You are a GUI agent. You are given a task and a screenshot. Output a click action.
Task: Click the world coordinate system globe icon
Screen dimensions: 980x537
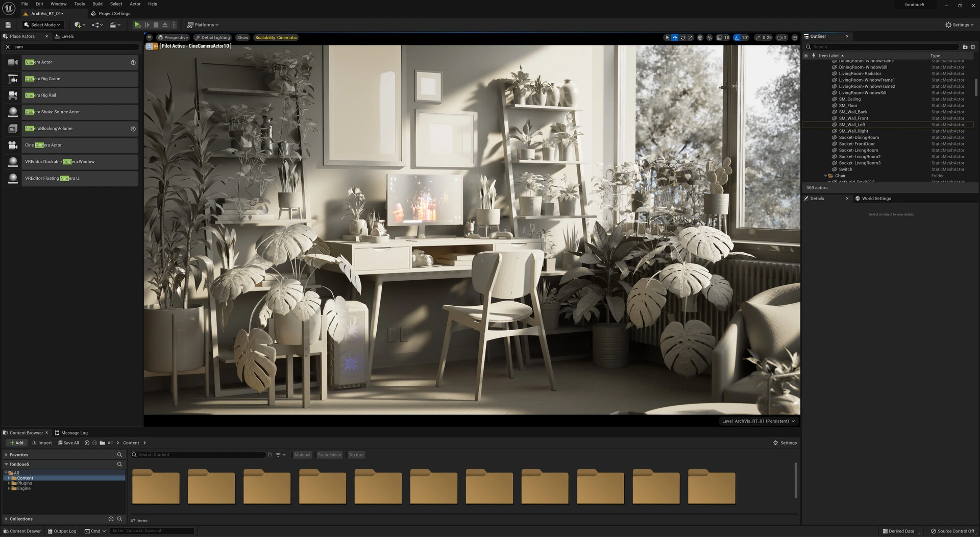[700, 38]
